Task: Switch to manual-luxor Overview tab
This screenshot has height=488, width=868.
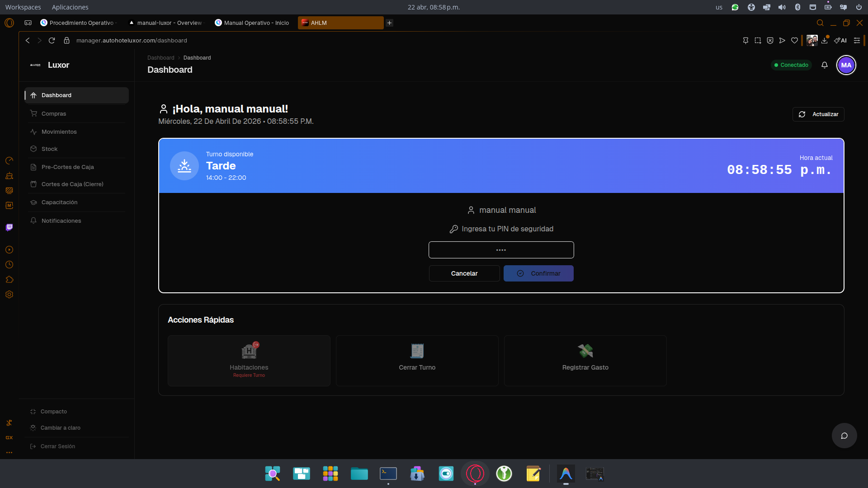Action: pyautogui.click(x=165, y=23)
